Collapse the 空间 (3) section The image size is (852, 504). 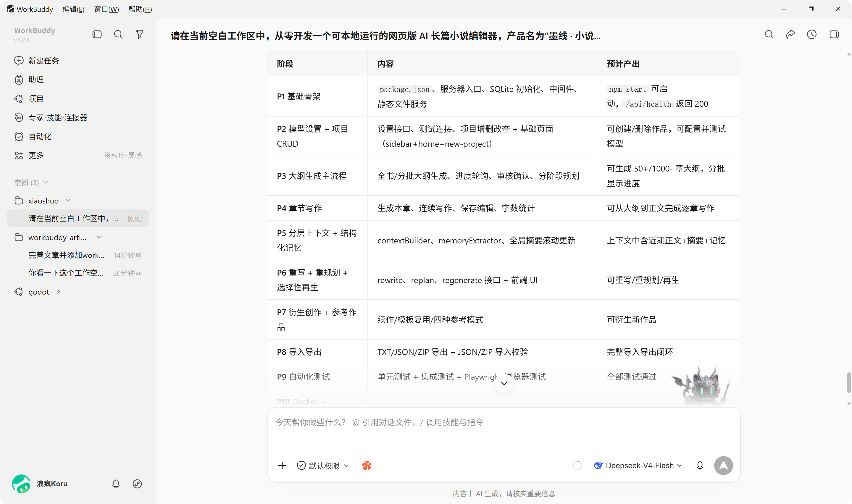[46, 182]
